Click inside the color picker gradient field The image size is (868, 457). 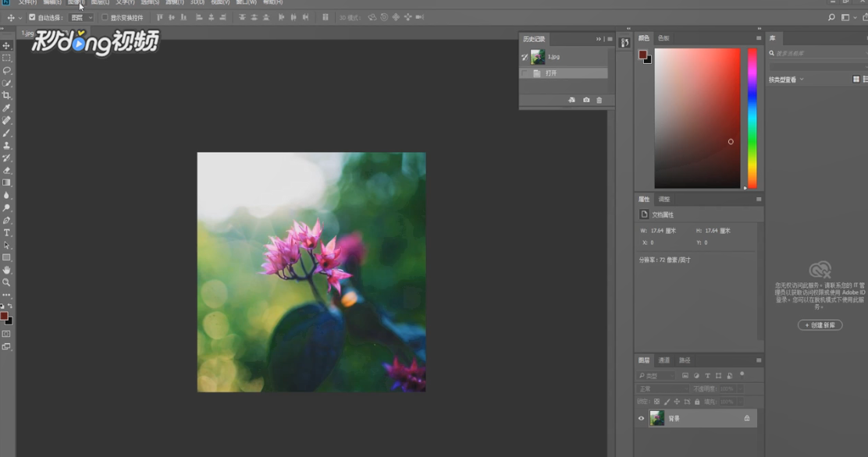point(698,119)
